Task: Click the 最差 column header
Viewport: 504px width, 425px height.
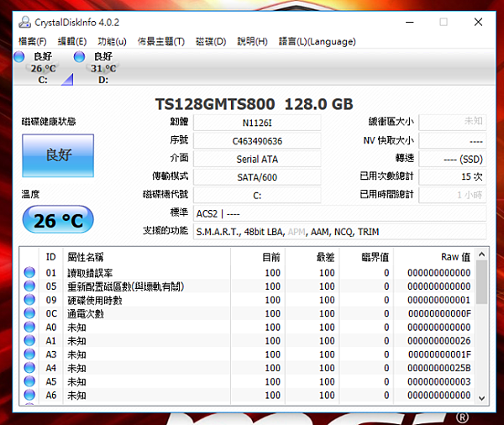Action: pyautogui.click(x=312, y=257)
